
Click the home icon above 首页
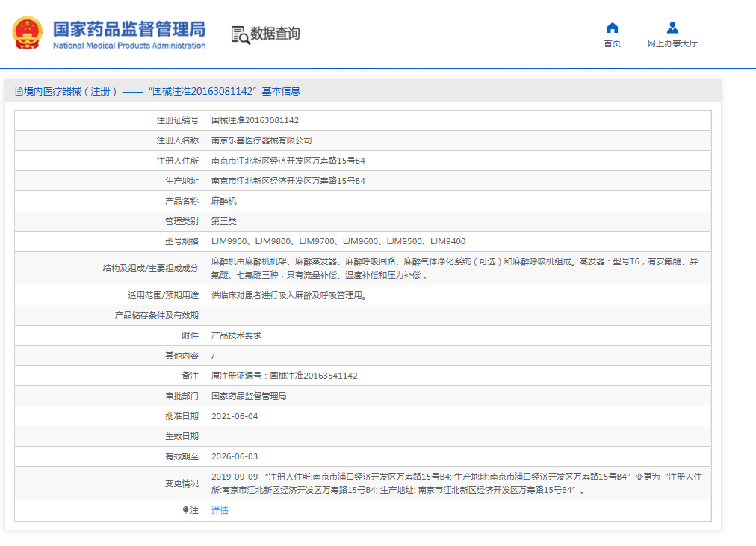pyautogui.click(x=612, y=28)
